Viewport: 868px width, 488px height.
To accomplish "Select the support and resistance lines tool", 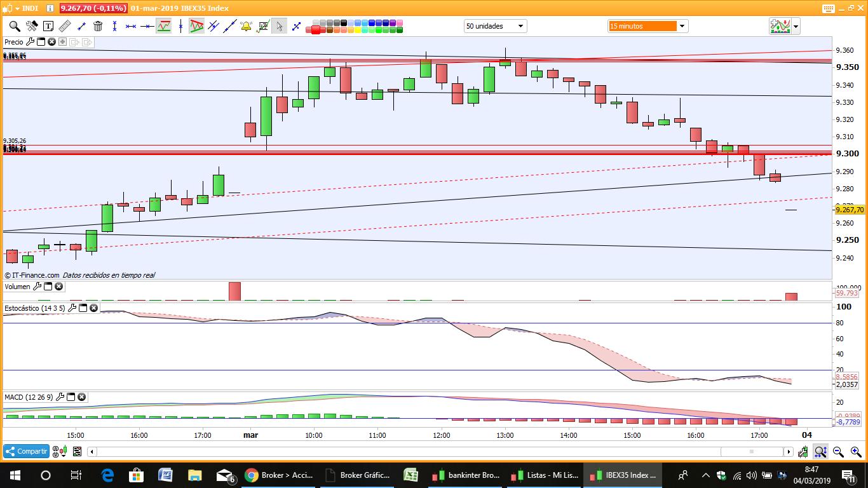I will [164, 26].
